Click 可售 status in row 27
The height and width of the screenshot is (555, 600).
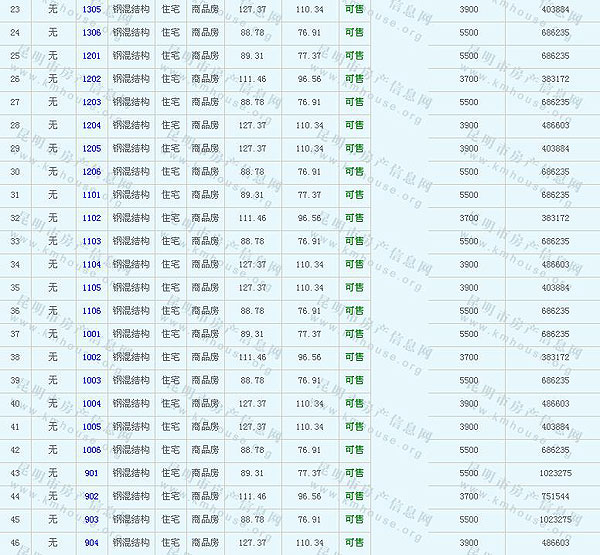pos(354,102)
